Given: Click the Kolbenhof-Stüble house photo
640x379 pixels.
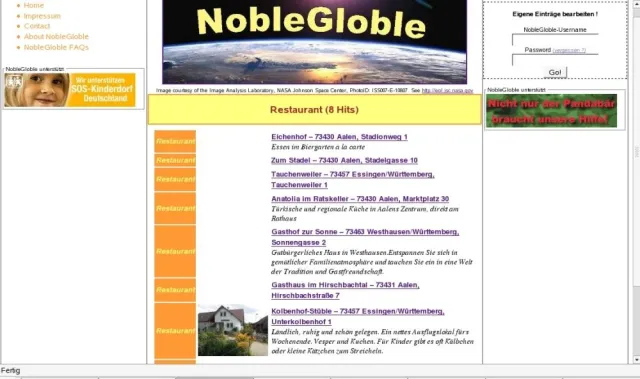Looking at the screenshot, I should pyautogui.click(x=233, y=330).
